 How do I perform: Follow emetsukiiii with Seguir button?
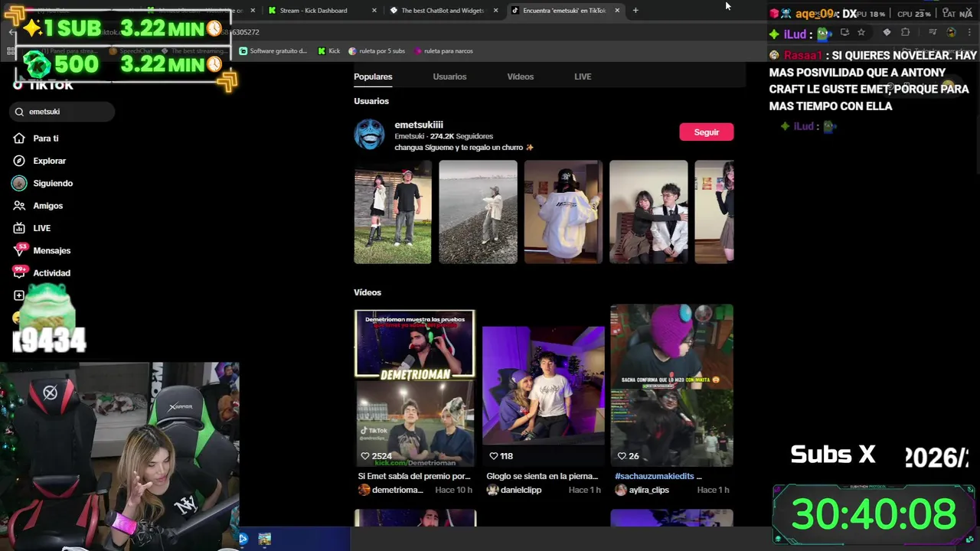click(x=707, y=132)
